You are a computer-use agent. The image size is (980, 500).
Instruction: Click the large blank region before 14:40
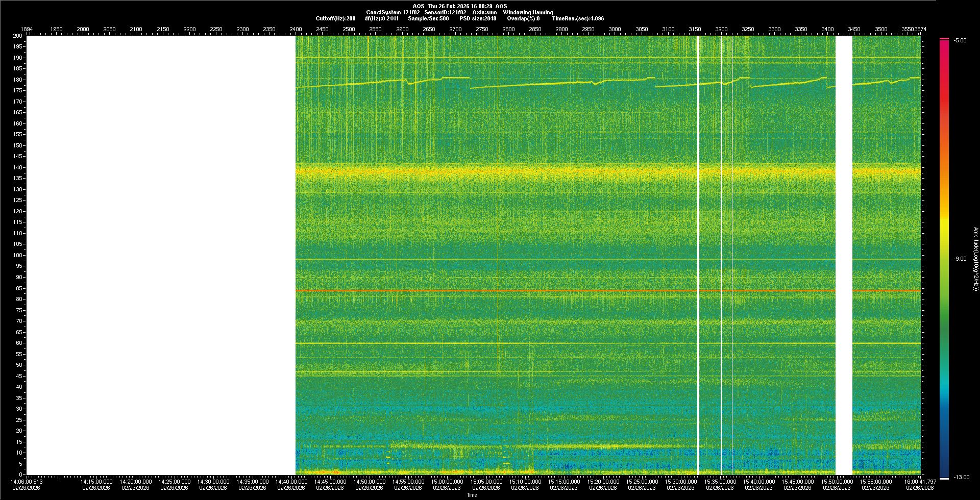[x=161, y=255]
